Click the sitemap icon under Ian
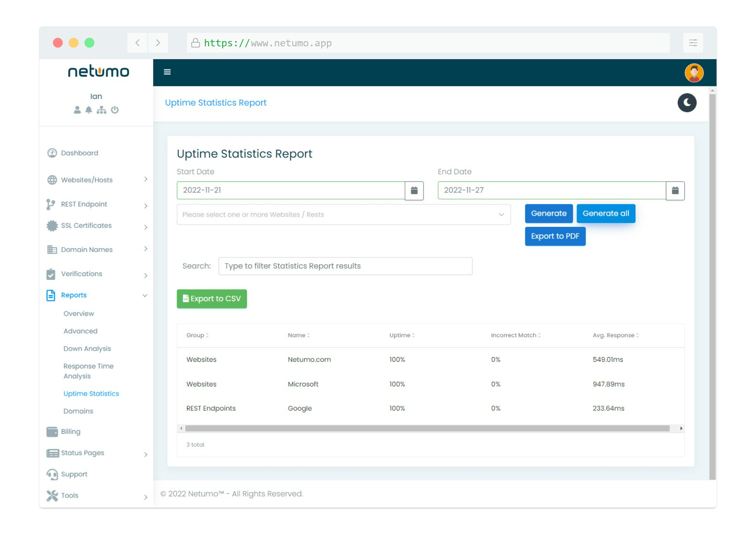Image resolution: width=756 pixels, height=534 pixels. pyautogui.click(x=102, y=110)
